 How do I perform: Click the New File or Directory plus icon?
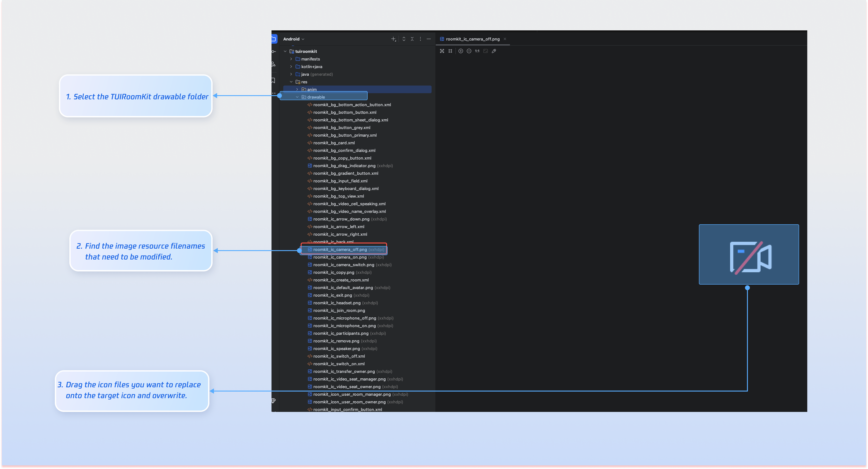click(393, 39)
